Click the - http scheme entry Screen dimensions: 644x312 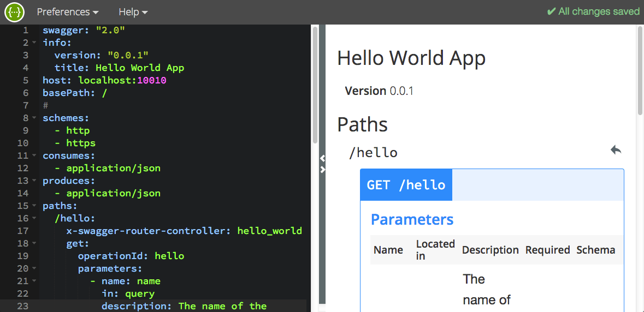click(x=72, y=131)
